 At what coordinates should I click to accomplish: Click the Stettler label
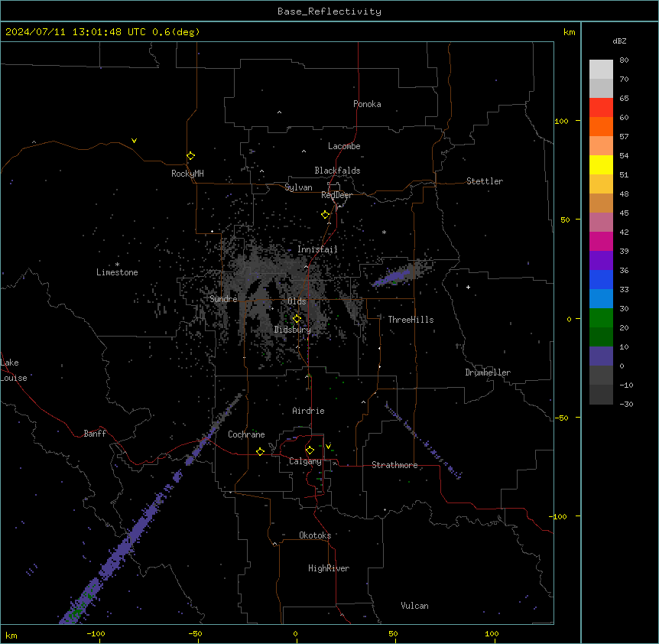click(485, 181)
